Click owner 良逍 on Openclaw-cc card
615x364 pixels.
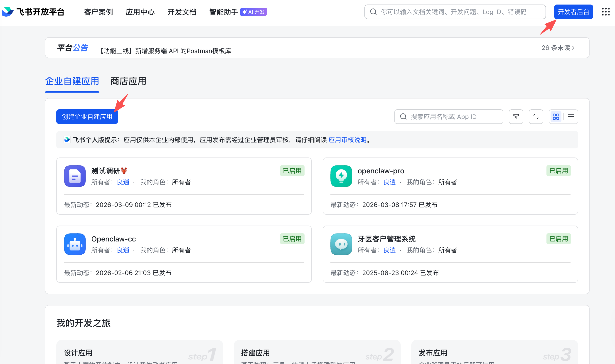123,250
